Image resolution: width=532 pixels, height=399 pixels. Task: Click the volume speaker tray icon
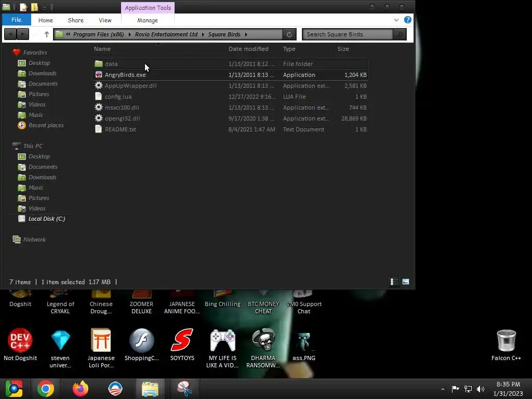(481, 389)
